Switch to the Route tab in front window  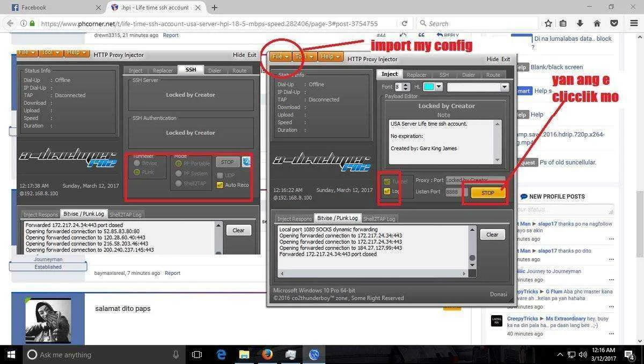[493, 75]
